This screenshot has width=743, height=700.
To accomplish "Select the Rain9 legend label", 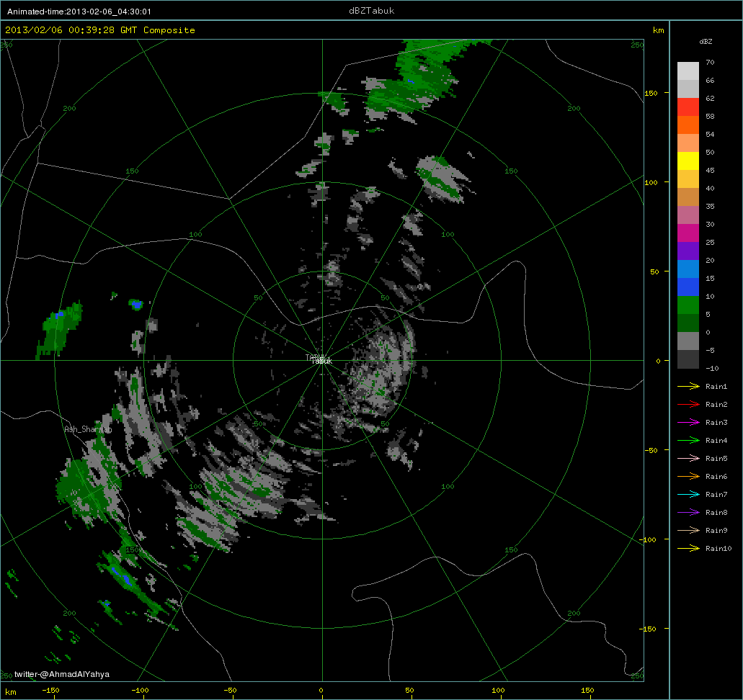I will pos(716,531).
